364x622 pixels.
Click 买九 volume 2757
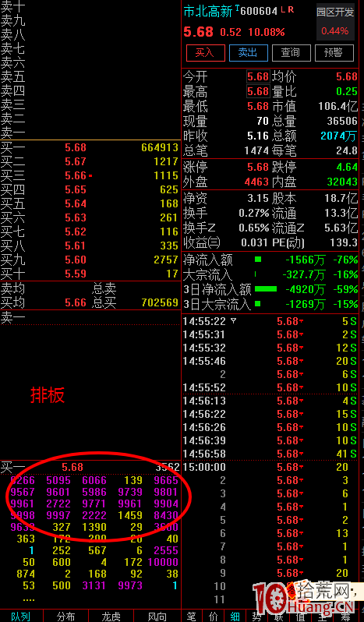(166, 260)
